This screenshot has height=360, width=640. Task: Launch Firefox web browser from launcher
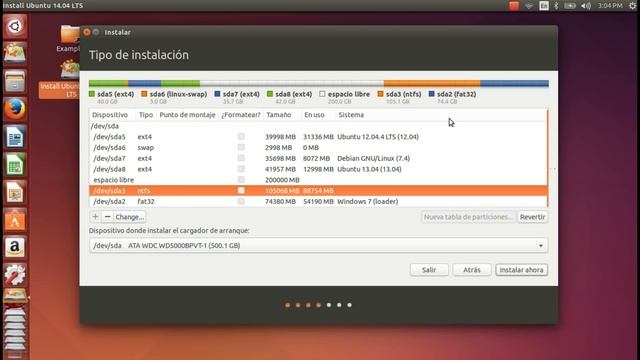click(x=15, y=109)
